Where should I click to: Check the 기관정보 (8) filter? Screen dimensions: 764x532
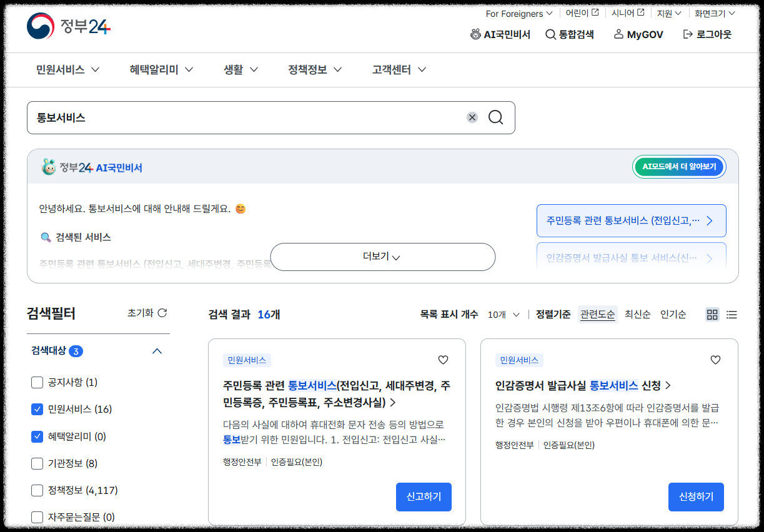[x=37, y=463]
